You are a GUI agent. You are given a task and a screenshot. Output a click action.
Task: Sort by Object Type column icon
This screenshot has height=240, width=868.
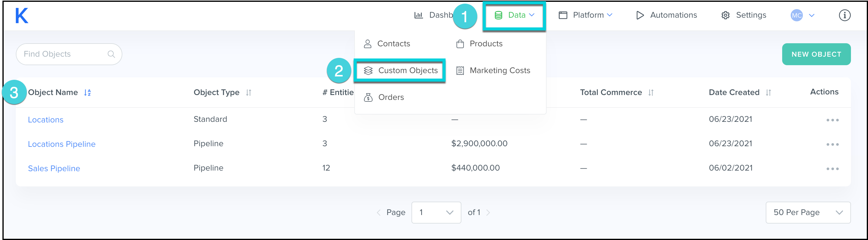(x=249, y=93)
